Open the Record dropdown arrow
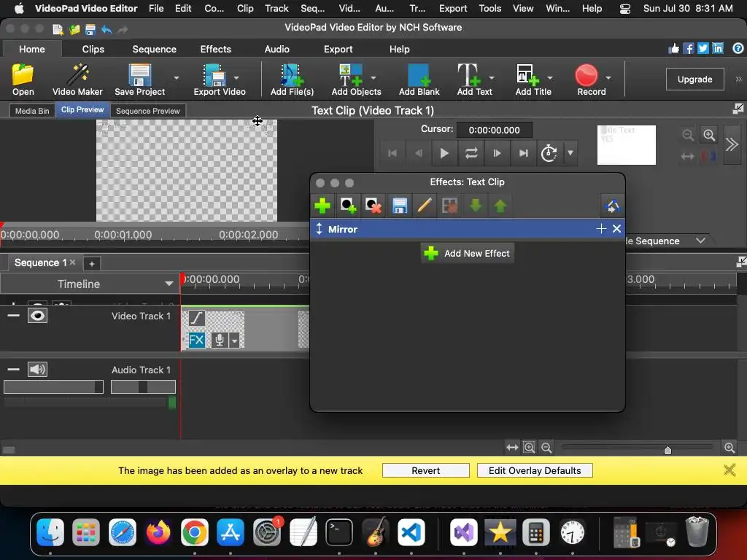 click(608, 77)
